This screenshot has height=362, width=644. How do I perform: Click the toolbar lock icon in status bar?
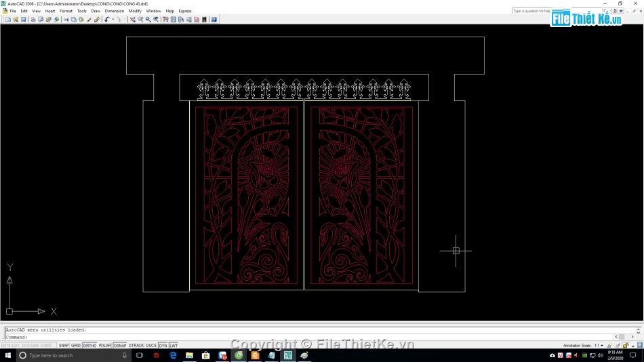coord(626,346)
